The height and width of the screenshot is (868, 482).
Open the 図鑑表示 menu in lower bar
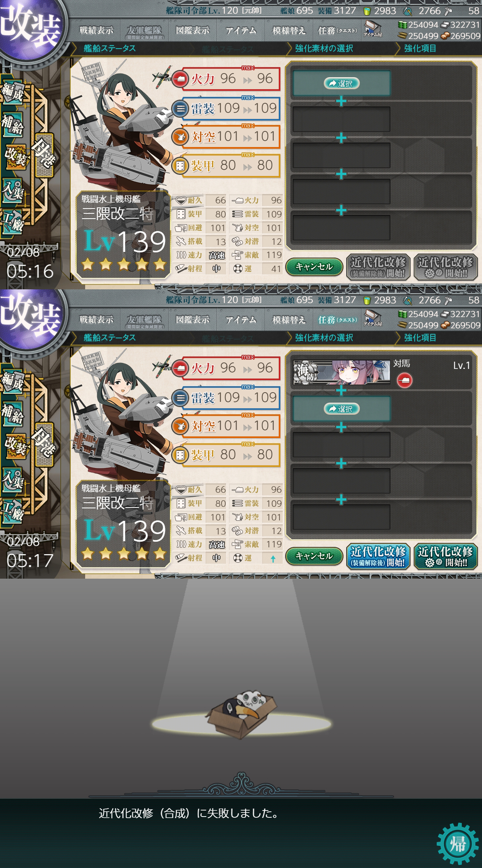[x=192, y=319]
